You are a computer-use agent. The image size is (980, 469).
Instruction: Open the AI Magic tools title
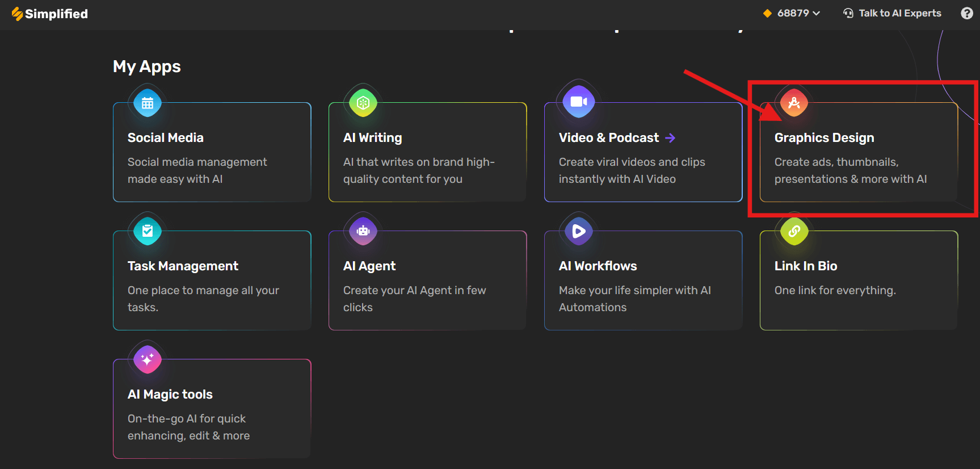tap(170, 395)
